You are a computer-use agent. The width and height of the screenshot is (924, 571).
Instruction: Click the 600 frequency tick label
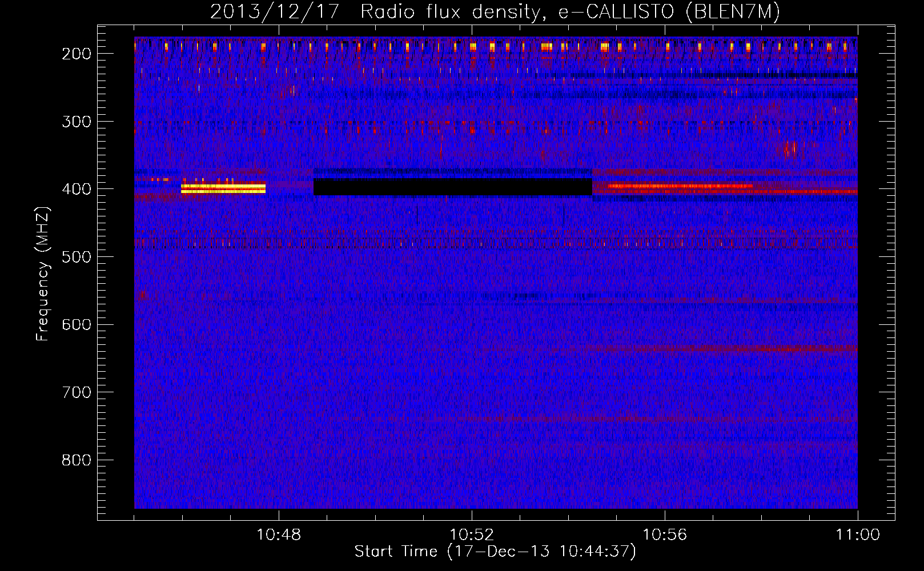click(x=76, y=325)
